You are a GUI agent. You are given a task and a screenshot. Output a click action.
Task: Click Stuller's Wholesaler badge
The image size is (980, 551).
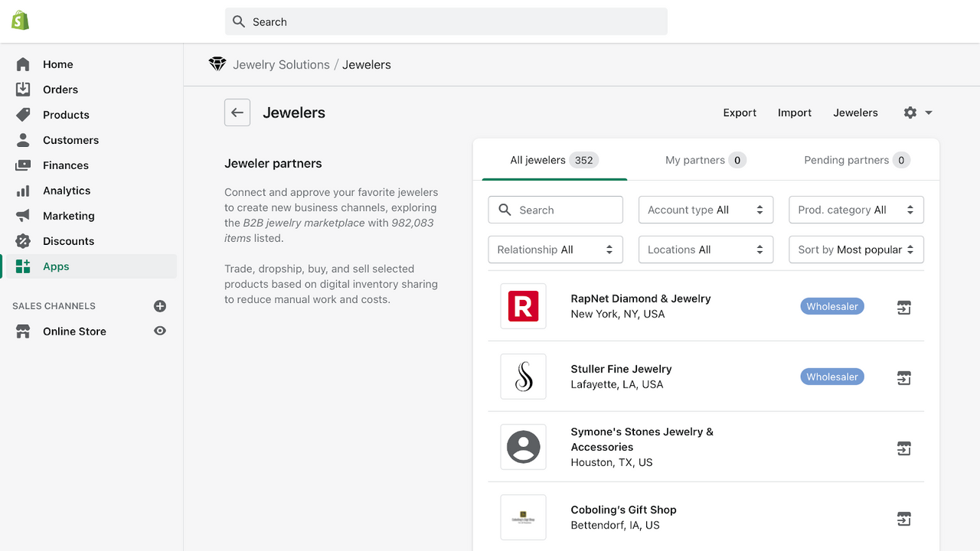832,377
